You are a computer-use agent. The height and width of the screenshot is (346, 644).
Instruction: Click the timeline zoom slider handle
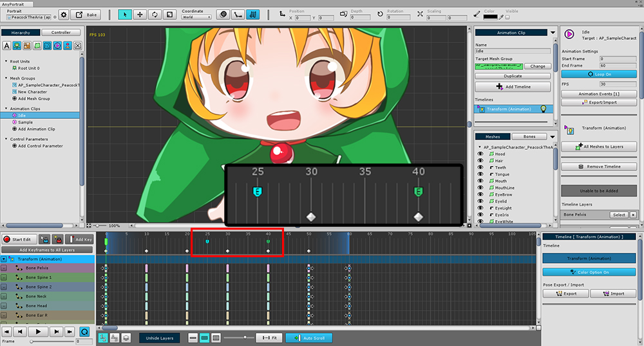(x=245, y=338)
